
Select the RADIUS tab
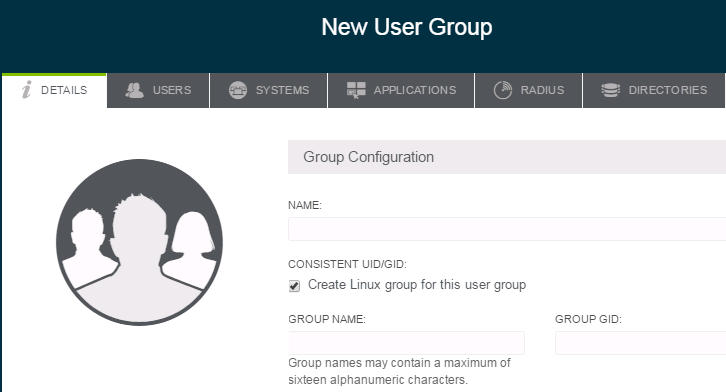(x=528, y=90)
